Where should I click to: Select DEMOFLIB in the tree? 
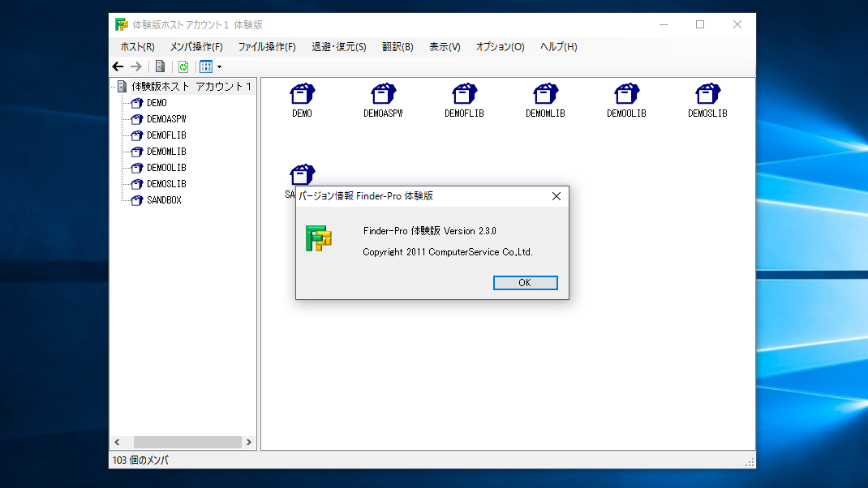pos(166,135)
